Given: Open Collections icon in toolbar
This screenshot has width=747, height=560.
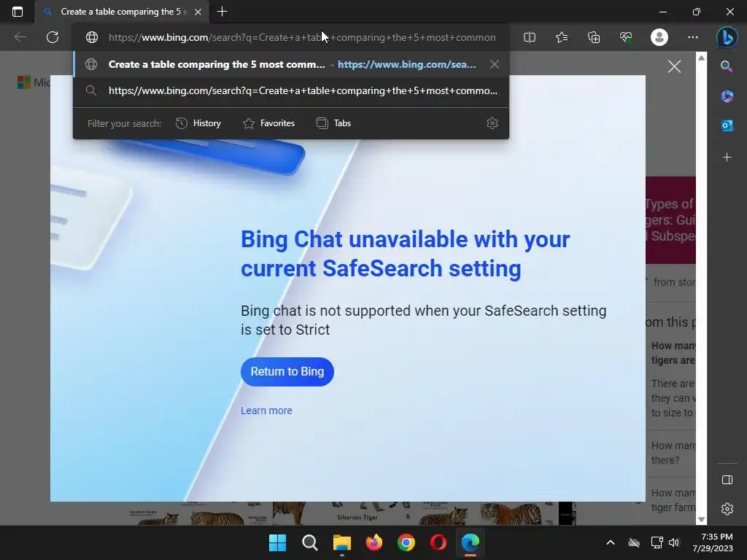Looking at the screenshot, I should tap(594, 37).
